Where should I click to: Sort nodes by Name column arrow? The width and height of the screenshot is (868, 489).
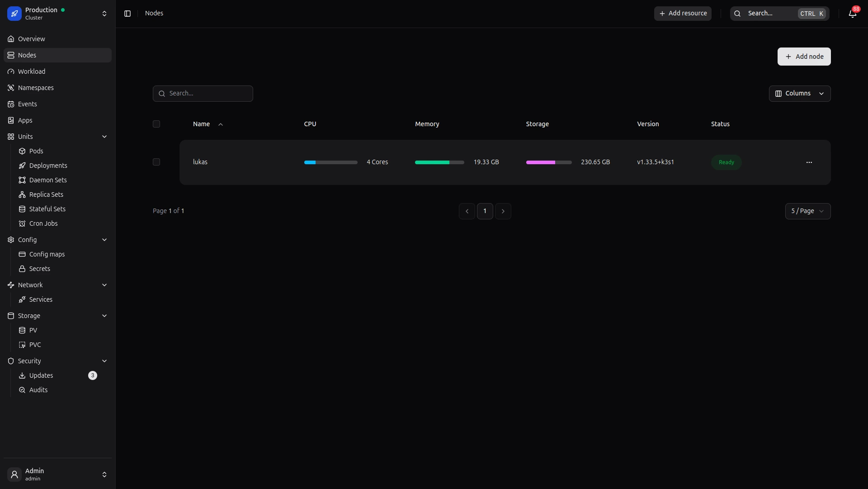coord(221,124)
